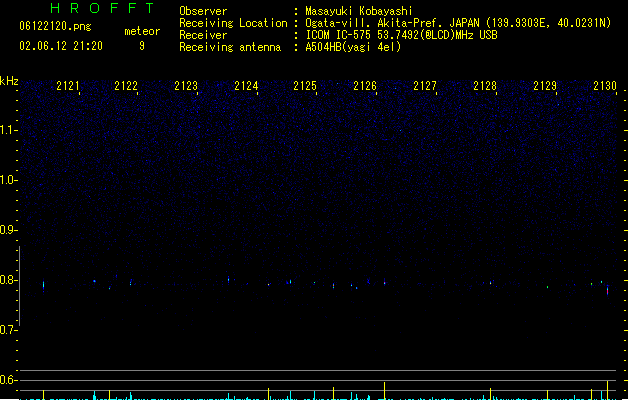
Task: Click the HROFFT title text
Action: coord(102,8)
